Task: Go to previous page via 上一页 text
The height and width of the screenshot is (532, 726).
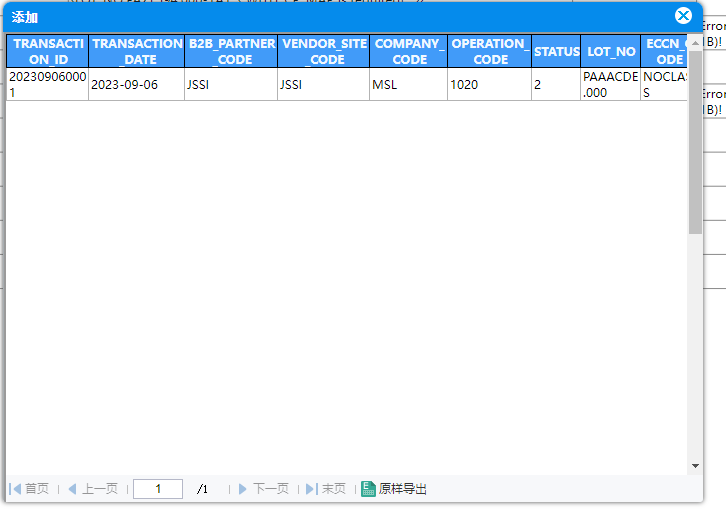Action: tap(100, 488)
